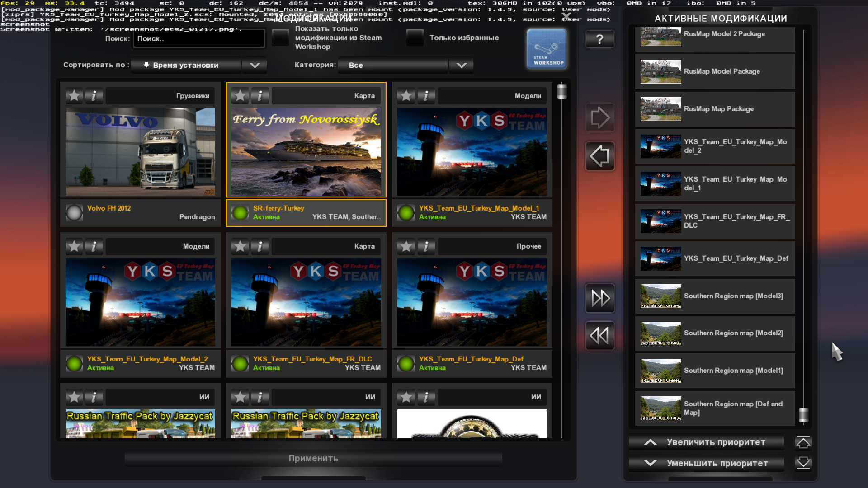Viewport: 868px width, 488px height.
Task: Star the YKS_Team_EU_Turkey_Map_FR_DLC card
Action: pyautogui.click(x=240, y=246)
